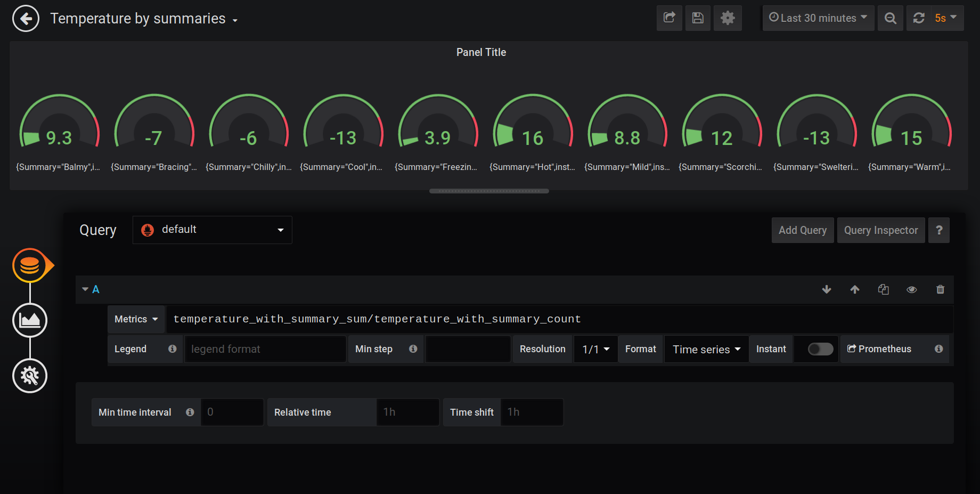The width and height of the screenshot is (980, 494).
Task: Click the panel resize handle bar
Action: [x=489, y=191]
